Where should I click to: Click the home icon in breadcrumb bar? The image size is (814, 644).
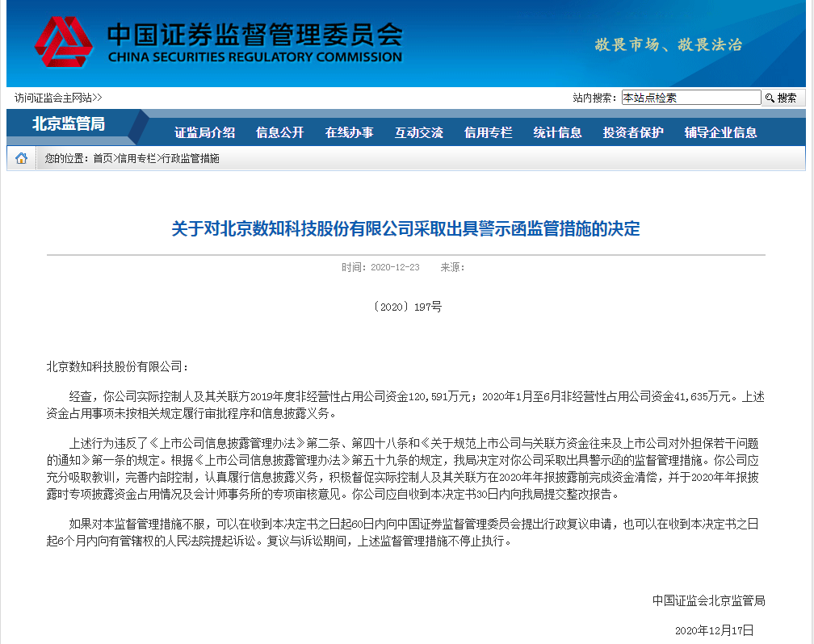[21, 158]
